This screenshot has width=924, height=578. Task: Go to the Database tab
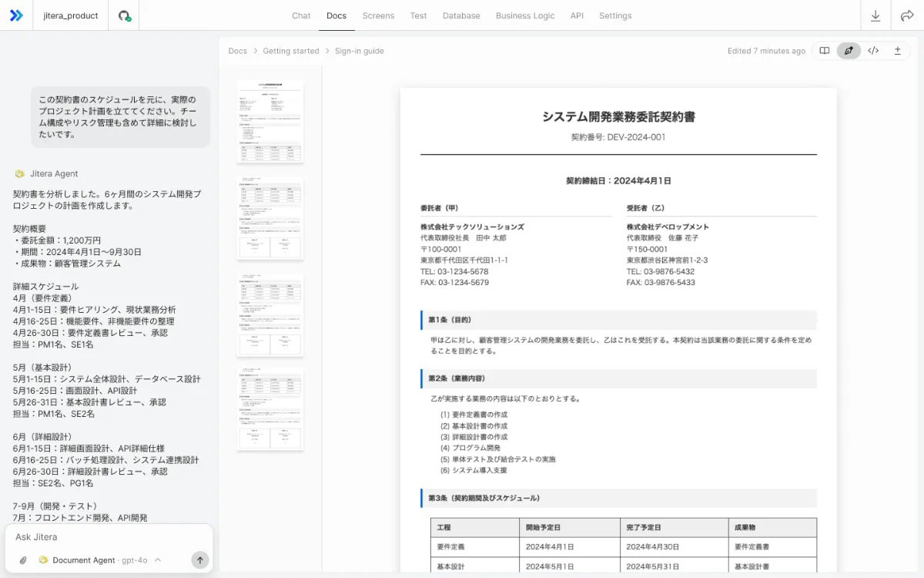(461, 15)
